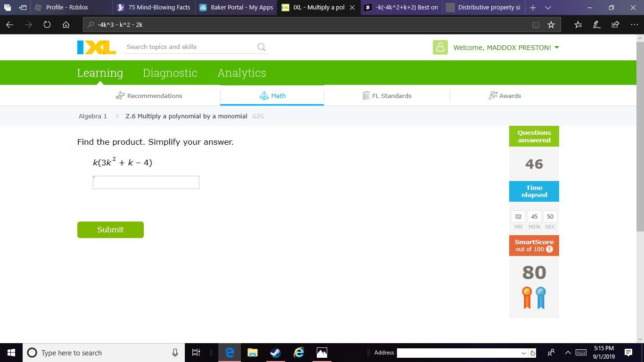644x362 pixels.
Task: Click the set tabs aside icon
Action: pyautogui.click(x=23, y=8)
